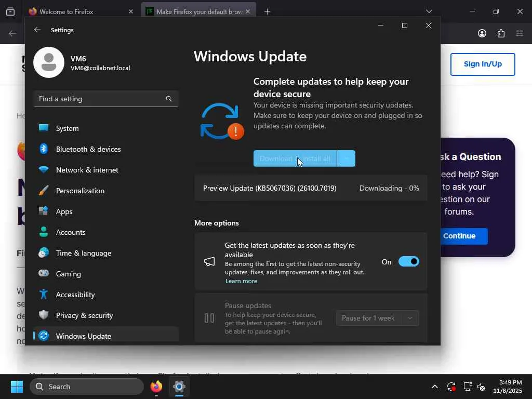Click Sign In/Up on Firefox page
This screenshot has width=532, height=399.
click(x=483, y=64)
